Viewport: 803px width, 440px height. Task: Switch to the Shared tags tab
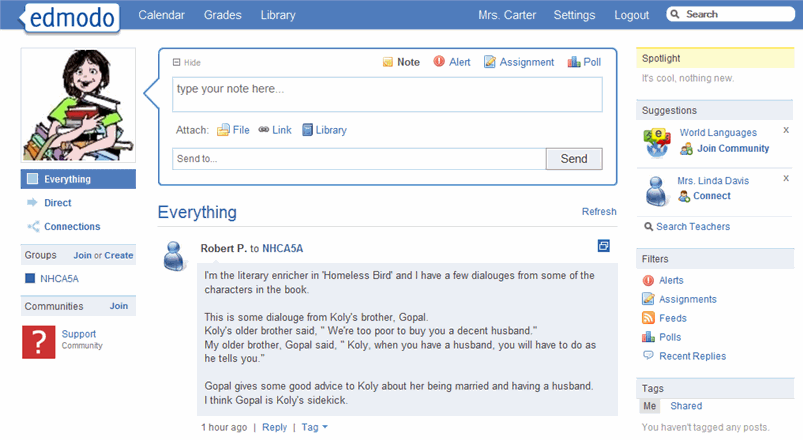685,406
